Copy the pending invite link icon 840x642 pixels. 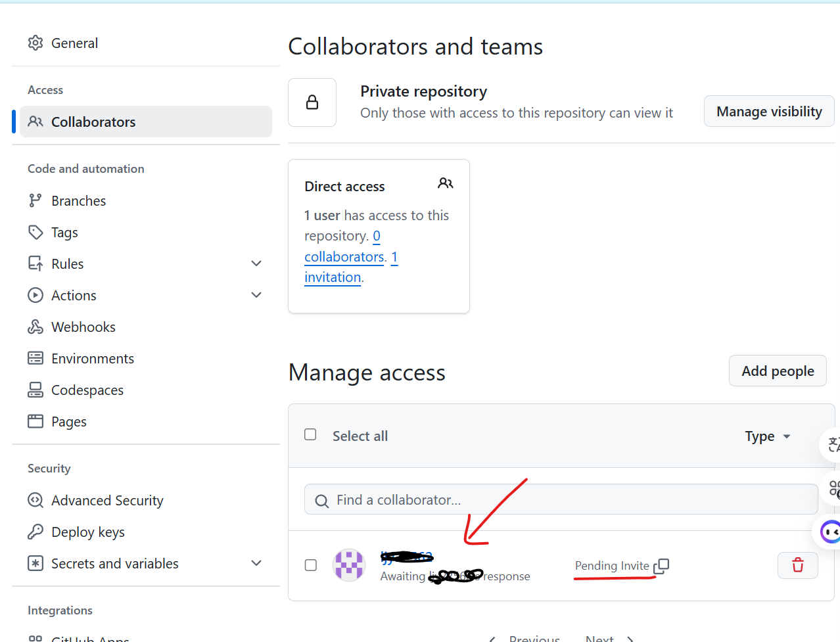(x=661, y=566)
